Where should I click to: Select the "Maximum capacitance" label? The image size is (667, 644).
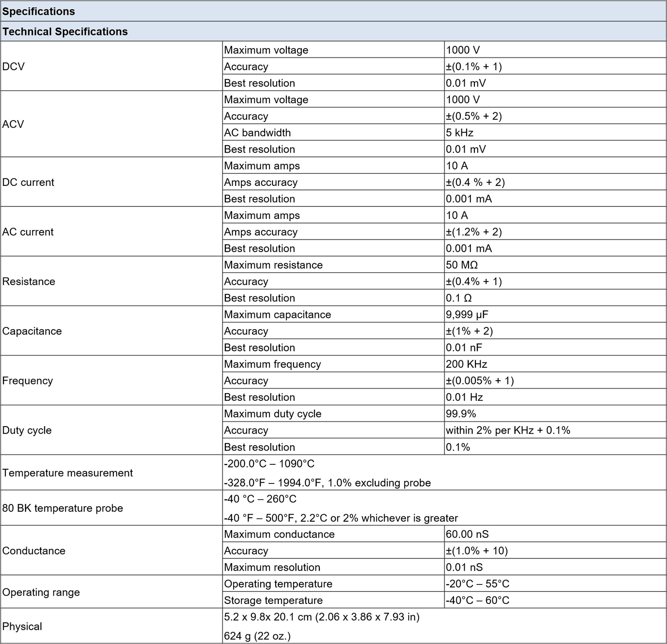pos(277,314)
